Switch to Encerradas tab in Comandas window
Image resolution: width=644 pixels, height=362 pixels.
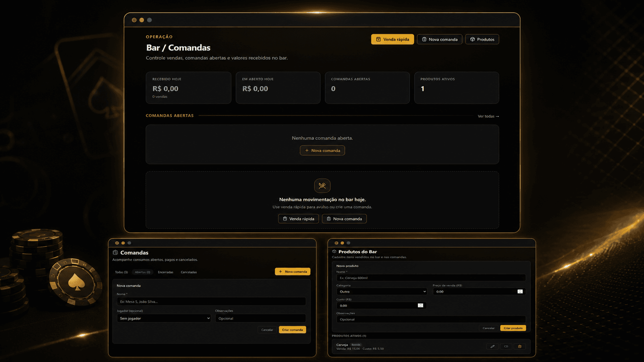[x=166, y=272]
